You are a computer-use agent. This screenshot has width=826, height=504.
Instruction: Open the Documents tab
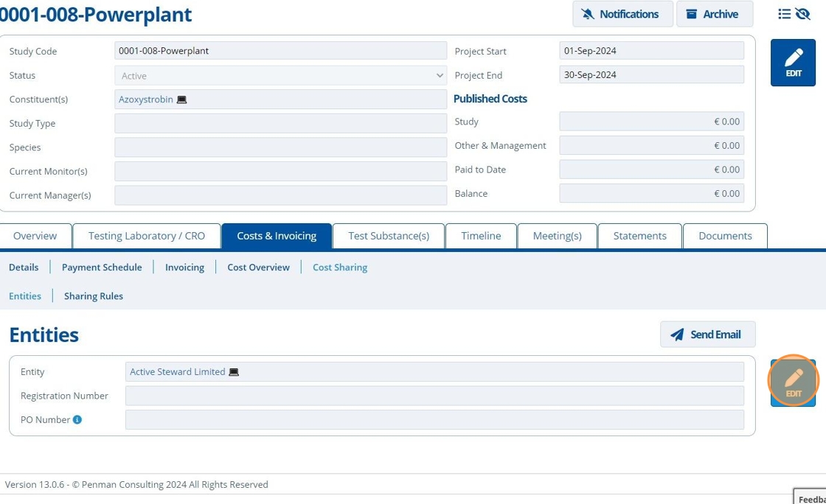726,237
